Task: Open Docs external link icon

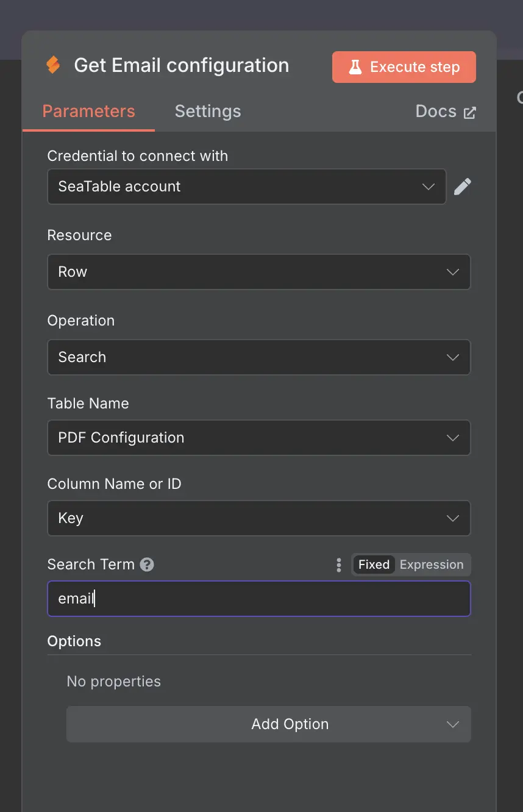Action: pos(469,112)
